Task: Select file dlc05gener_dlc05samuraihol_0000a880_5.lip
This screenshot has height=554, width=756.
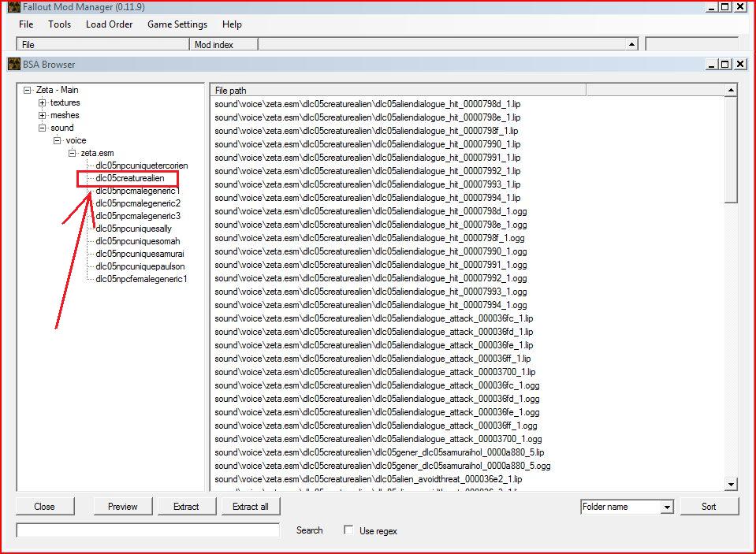Action: pyautogui.click(x=379, y=452)
